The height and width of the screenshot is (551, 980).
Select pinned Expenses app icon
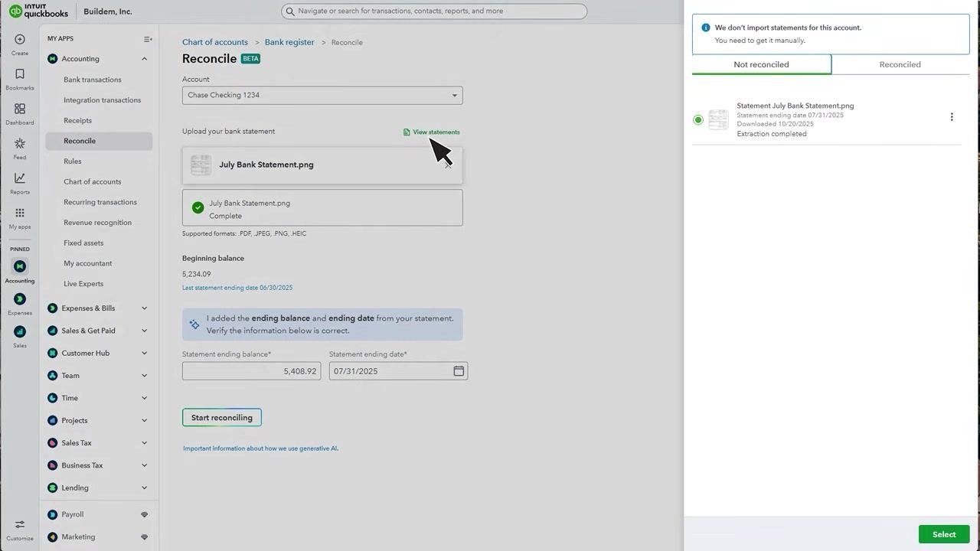(20, 299)
